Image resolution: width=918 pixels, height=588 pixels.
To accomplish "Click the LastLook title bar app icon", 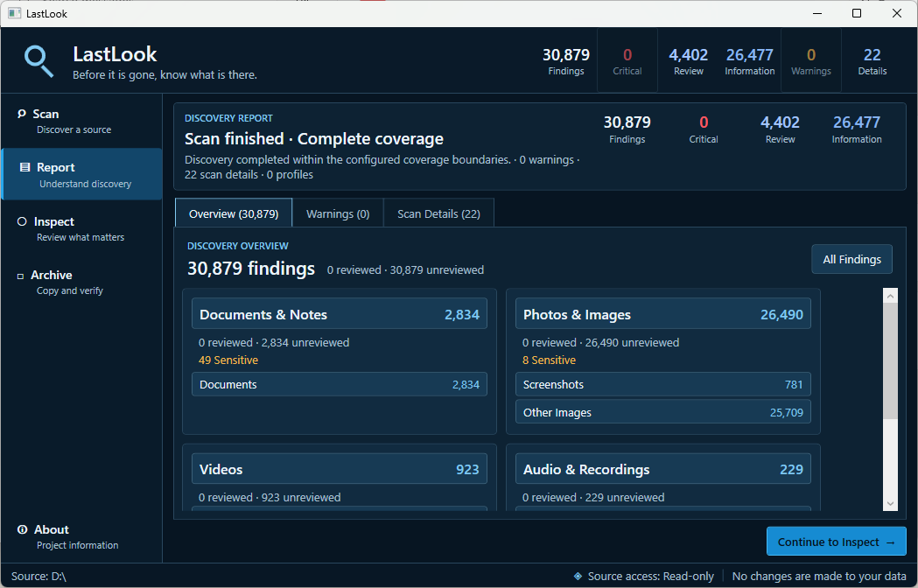I will click(x=15, y=13).
